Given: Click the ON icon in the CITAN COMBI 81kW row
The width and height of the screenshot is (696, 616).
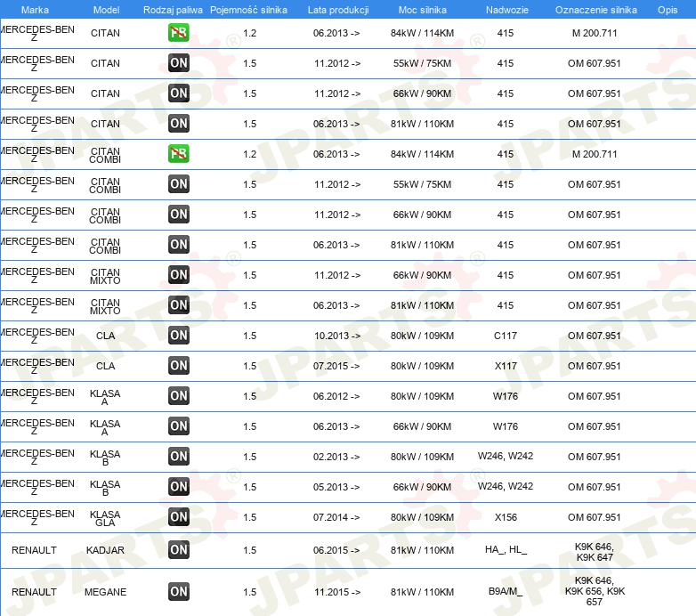Looking at the screenshot, I should pos(178,245).
